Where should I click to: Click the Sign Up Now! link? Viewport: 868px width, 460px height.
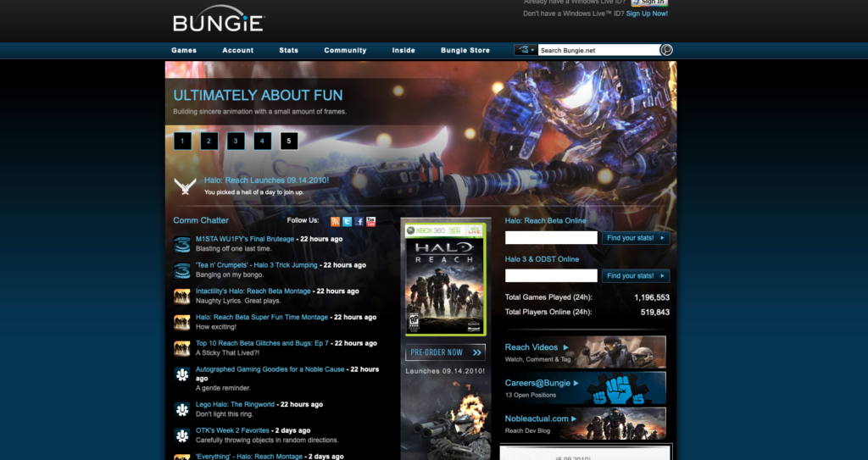[x=647, y=14]
